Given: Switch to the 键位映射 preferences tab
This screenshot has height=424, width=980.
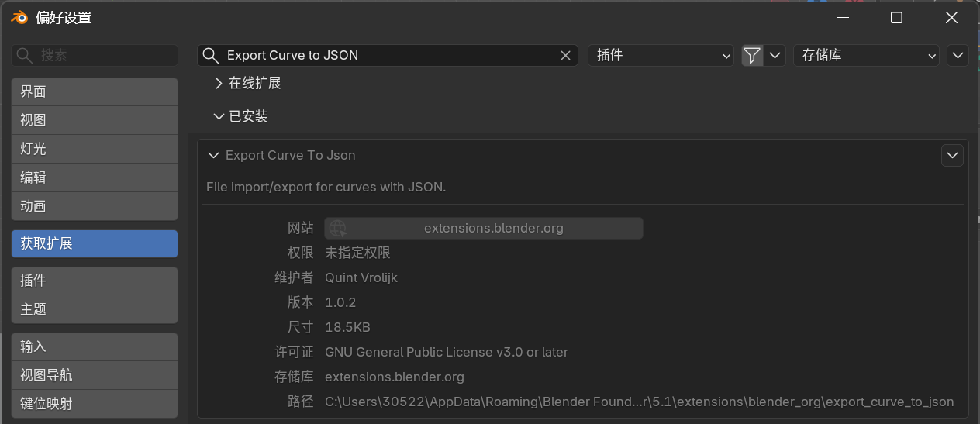Looking at the screenshot, I should 95,404.
